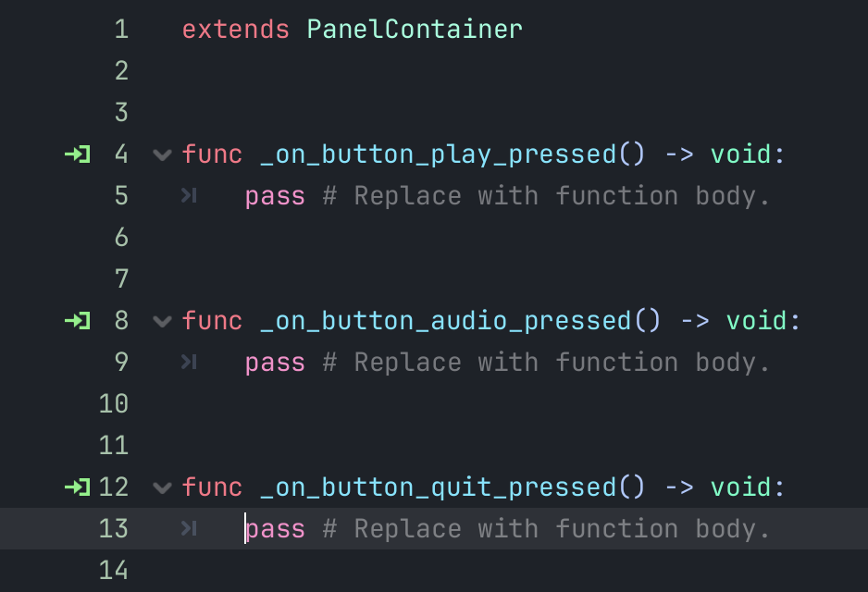
Task: Collapse the _on_button_quit_pressed function block
Action: point(163,487)
